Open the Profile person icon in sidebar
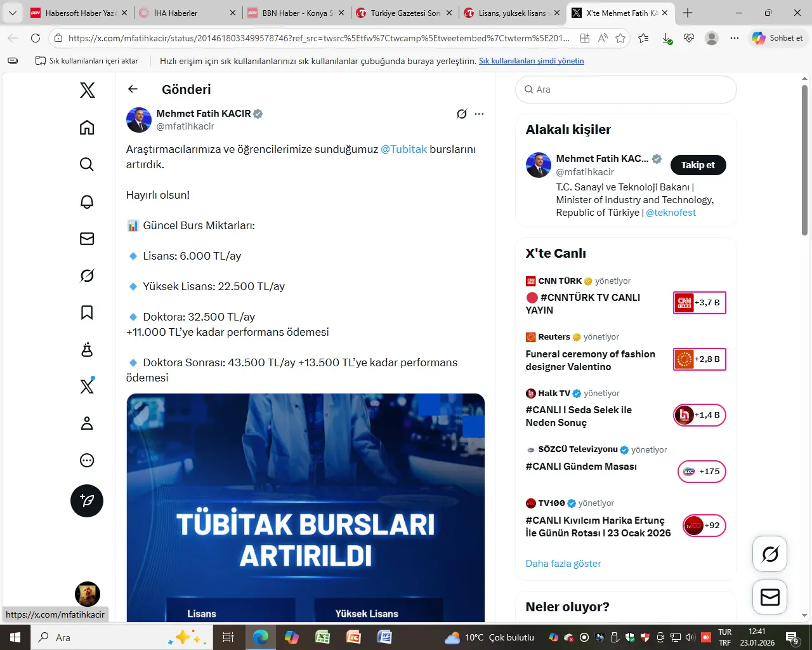This screenshot has width=812, height=650. coord(87,423)
